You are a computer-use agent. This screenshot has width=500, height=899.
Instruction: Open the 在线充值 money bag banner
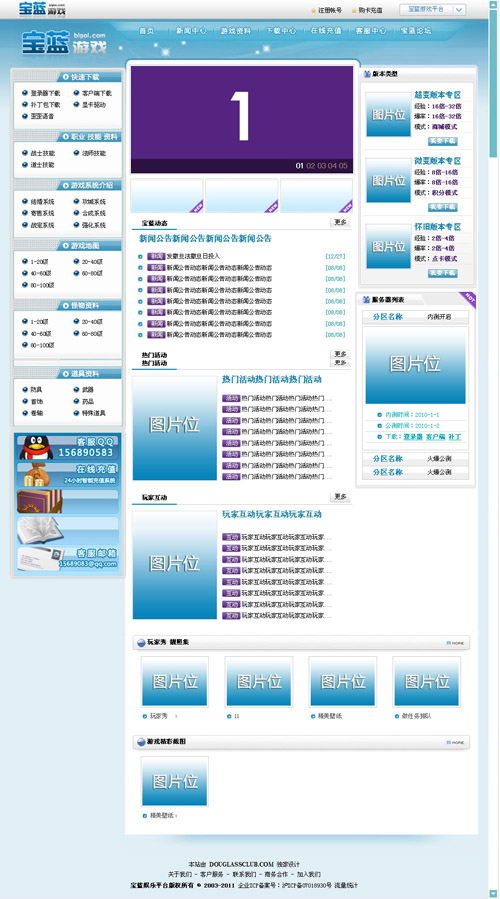(x=68, y=474)
